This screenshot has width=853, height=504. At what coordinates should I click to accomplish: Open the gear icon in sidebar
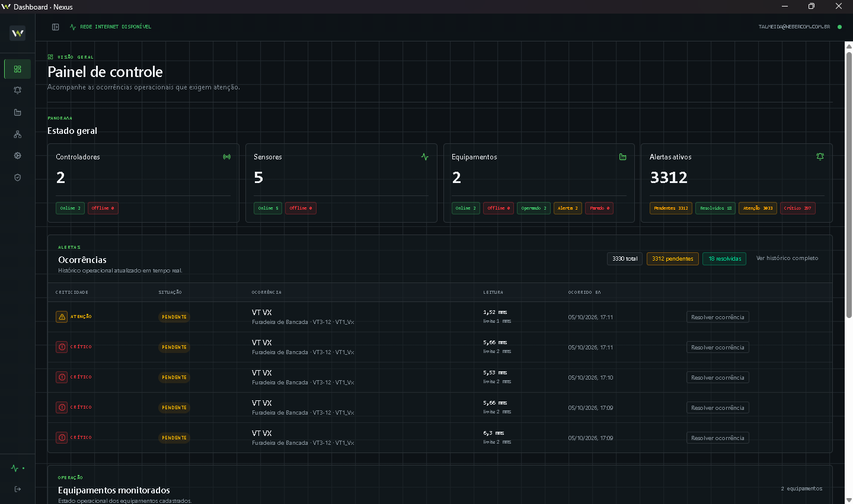18,156
